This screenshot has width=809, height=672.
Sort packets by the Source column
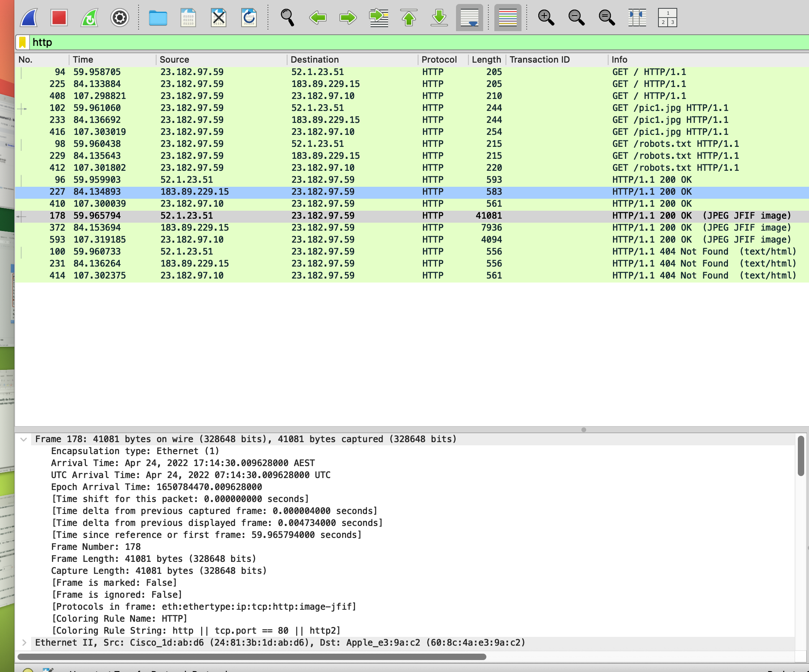[174, 59]
